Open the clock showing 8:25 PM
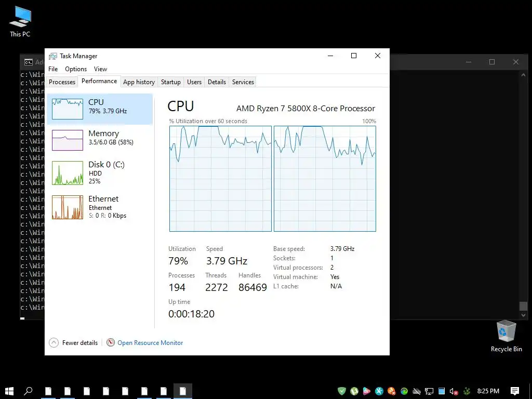Viewport: 532px width, 399px height. (x=488, y=391)
